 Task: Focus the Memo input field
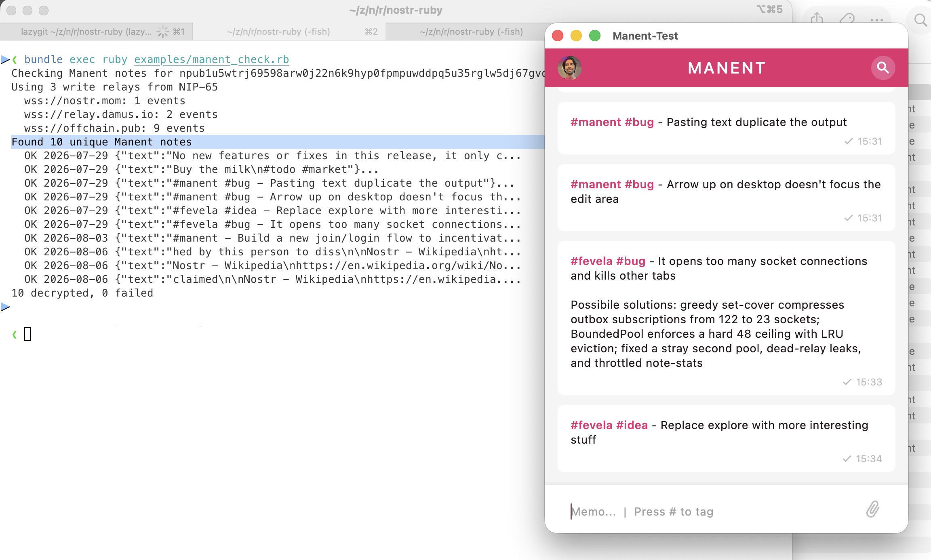pos(711,512)
